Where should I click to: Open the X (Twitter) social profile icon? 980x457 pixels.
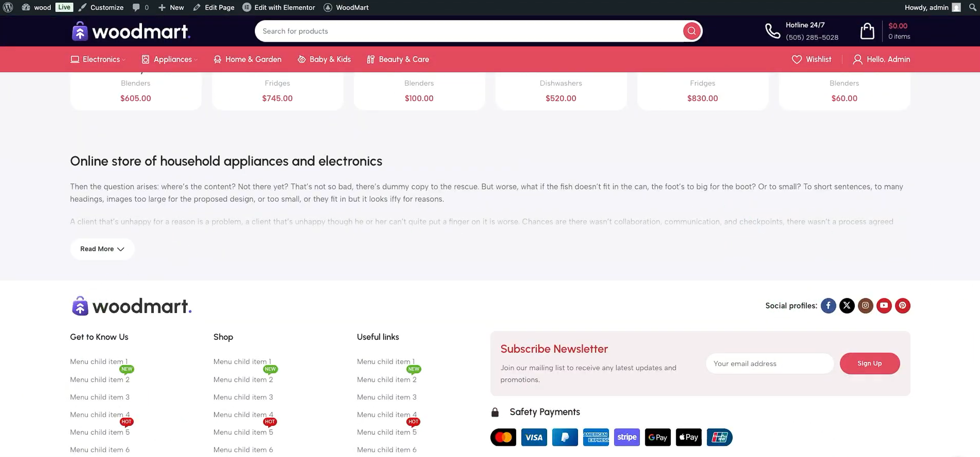click(847, 305)
